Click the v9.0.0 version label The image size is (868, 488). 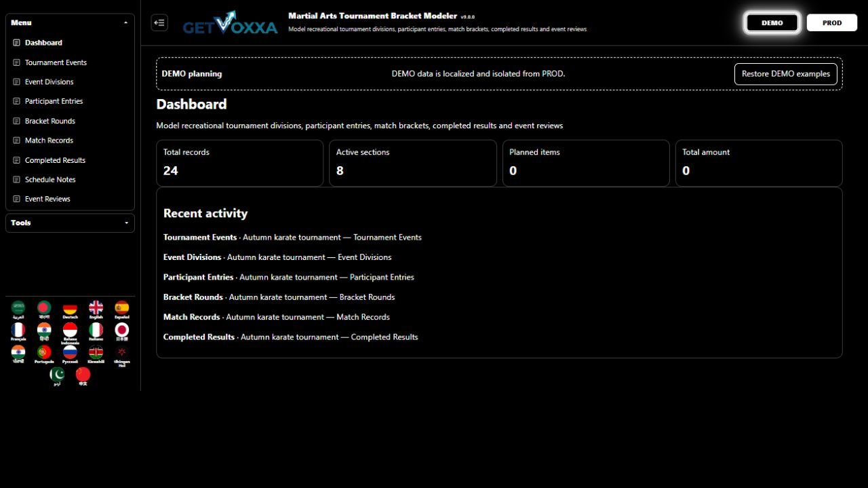pyautogui.click(x=468, y=17)
